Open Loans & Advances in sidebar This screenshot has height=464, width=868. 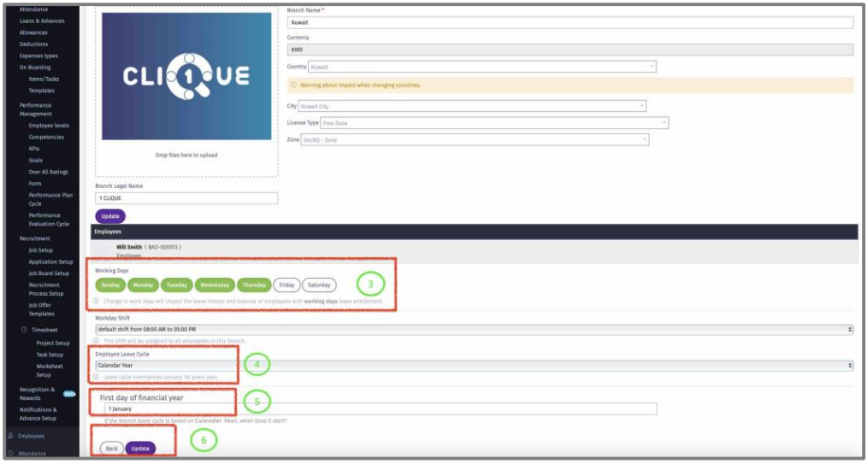pyautogui.click(x=42, y=21)
